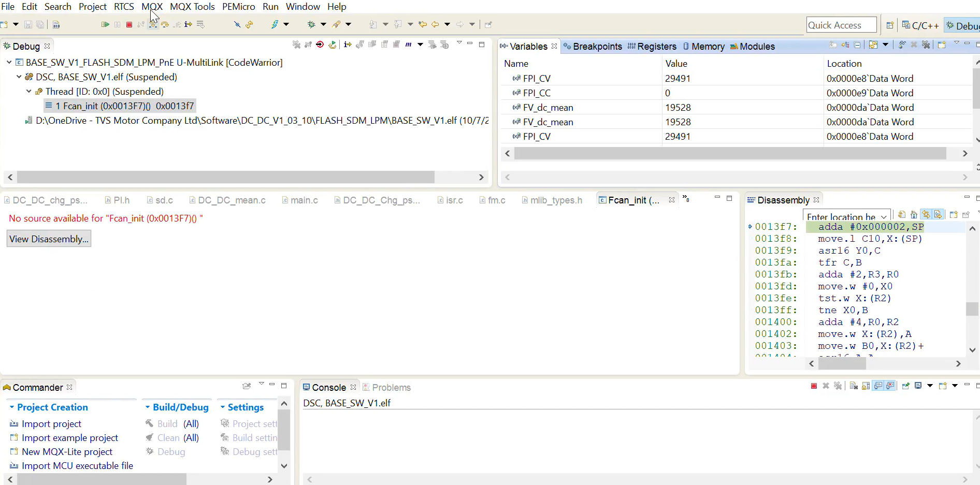
Task: Refresh the Disassembly view icon
Action: [x=901, y=214]
